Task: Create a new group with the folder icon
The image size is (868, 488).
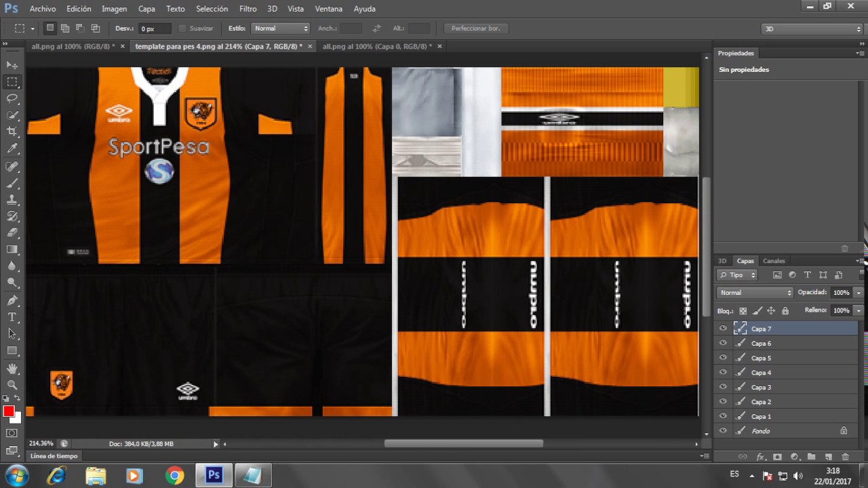Action: click(811, 457)
